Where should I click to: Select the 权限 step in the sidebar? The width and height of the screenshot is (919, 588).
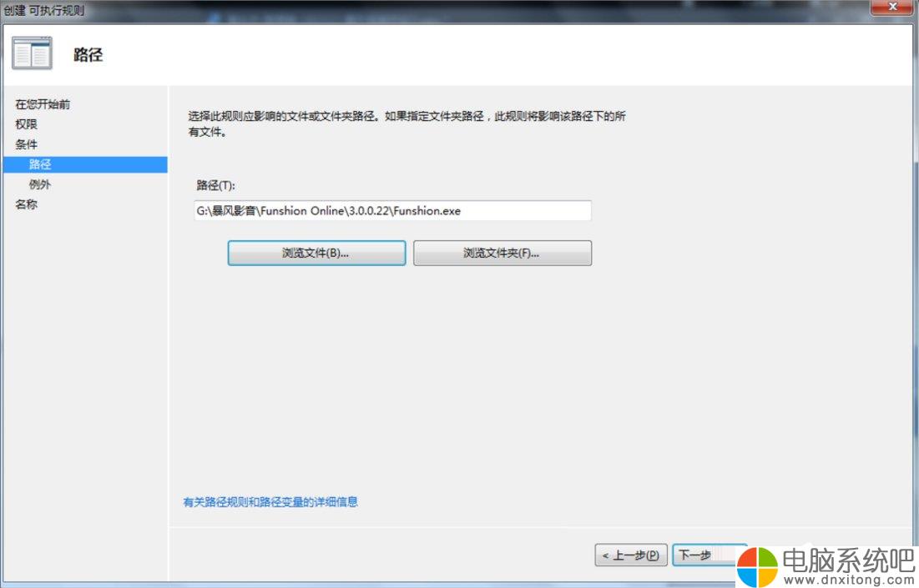click(26, 124)
